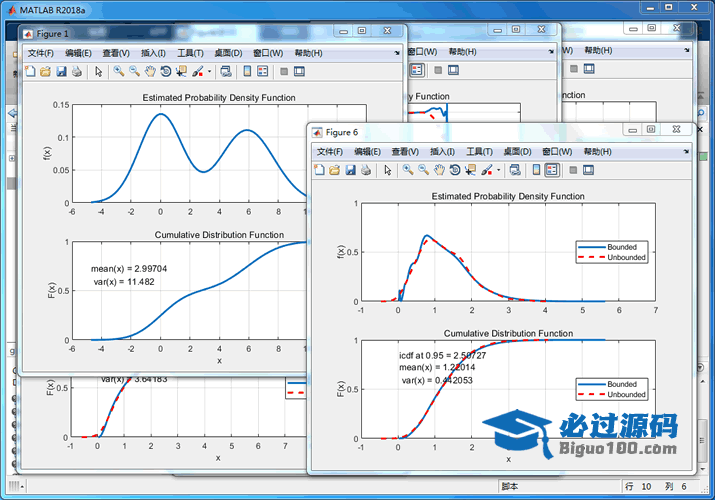Screen dimensions: 715x500
Task: Click Hide Plot Tools in Figure 6
Action: coord(573,170)
